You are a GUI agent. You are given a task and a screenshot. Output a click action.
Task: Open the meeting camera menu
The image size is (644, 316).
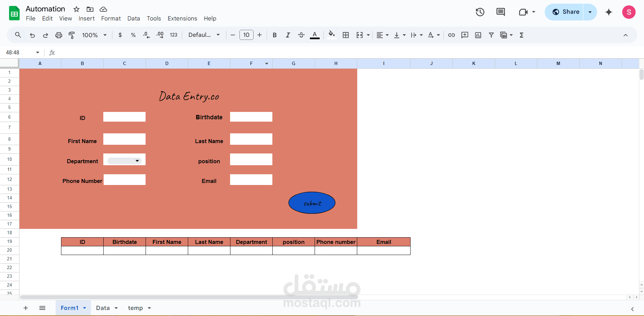point(527,12)
